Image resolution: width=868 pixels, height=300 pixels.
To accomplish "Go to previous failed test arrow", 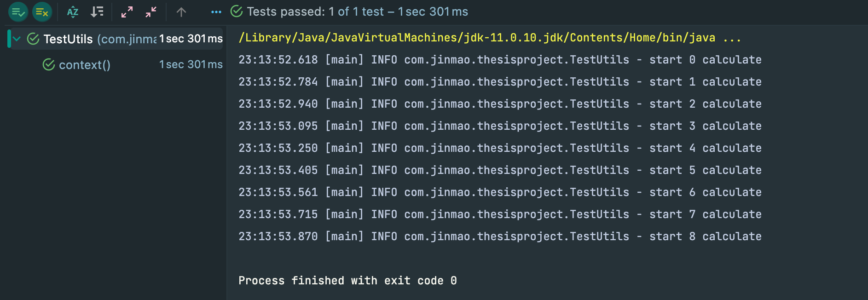I will click(181, 12).
